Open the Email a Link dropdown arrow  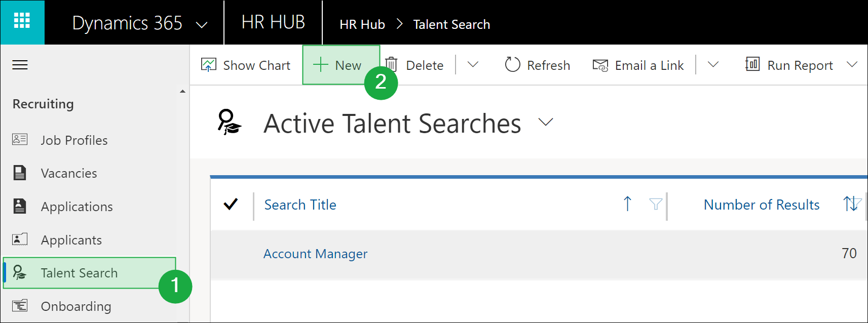(713, 64)
